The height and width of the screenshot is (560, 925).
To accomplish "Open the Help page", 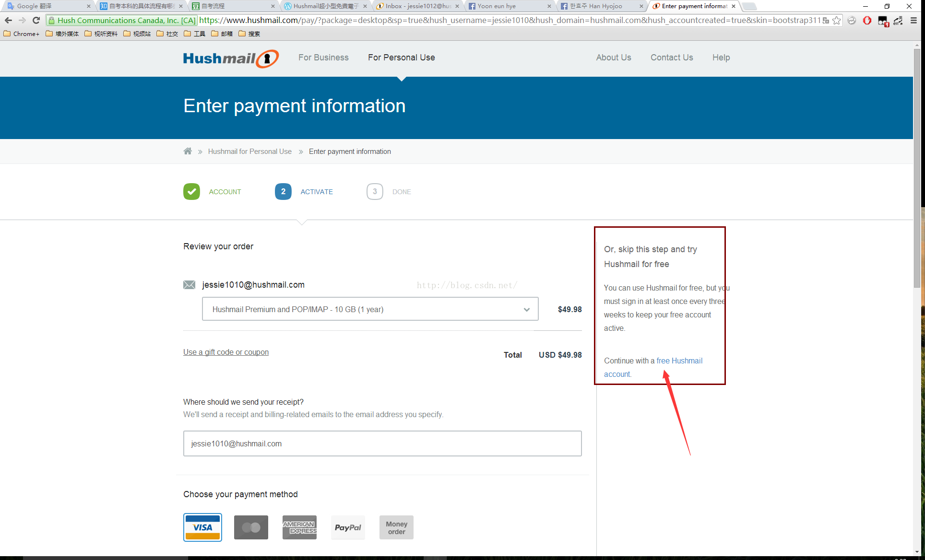I will (721, 58).
